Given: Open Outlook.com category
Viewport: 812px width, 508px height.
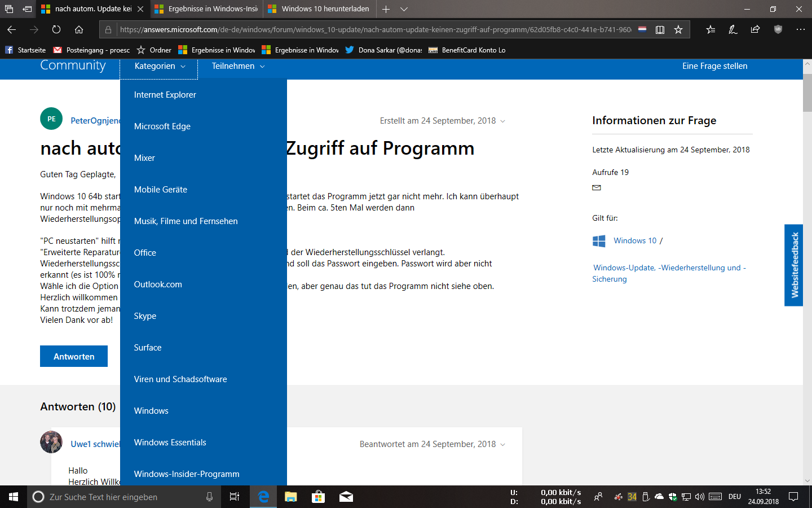Looking at the screenshot, I should point(204,284).
